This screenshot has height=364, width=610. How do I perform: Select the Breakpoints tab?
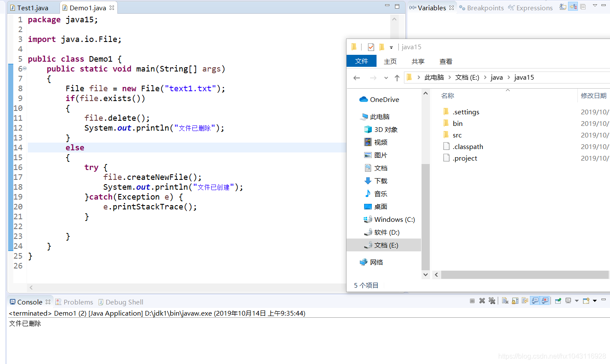click(481, 8)
